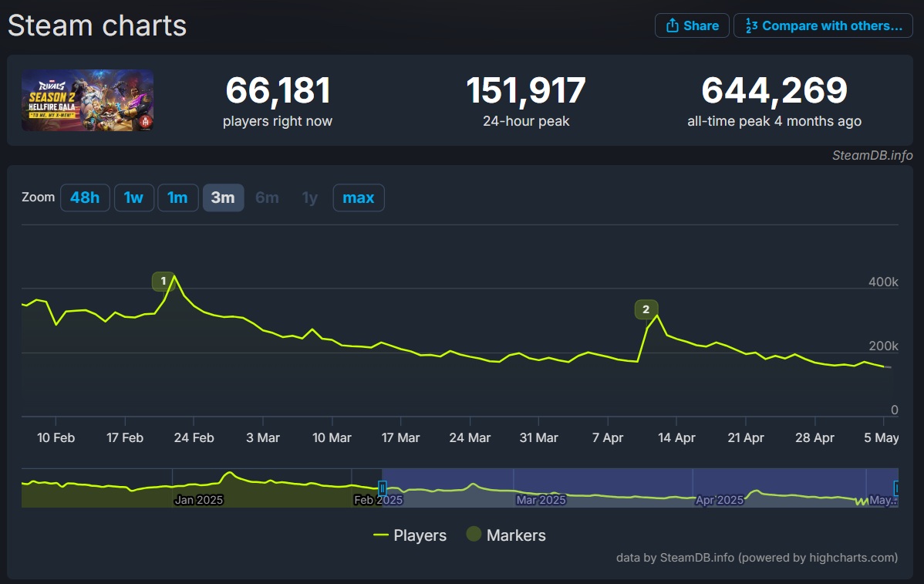Click the 24 Feb axis label
The image size is (924, 584).
tap(194, 438)
